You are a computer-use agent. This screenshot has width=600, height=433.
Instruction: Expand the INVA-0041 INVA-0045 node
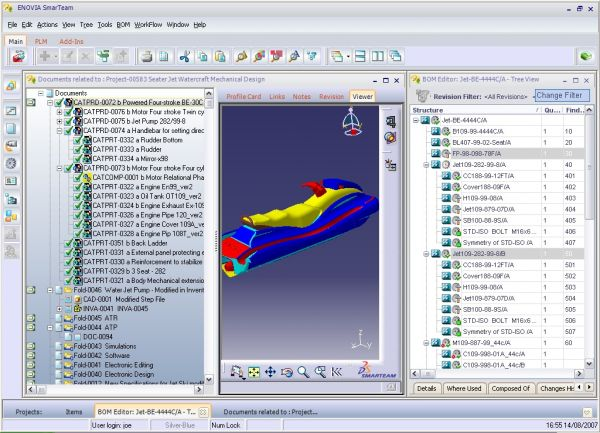click(59, 309)
